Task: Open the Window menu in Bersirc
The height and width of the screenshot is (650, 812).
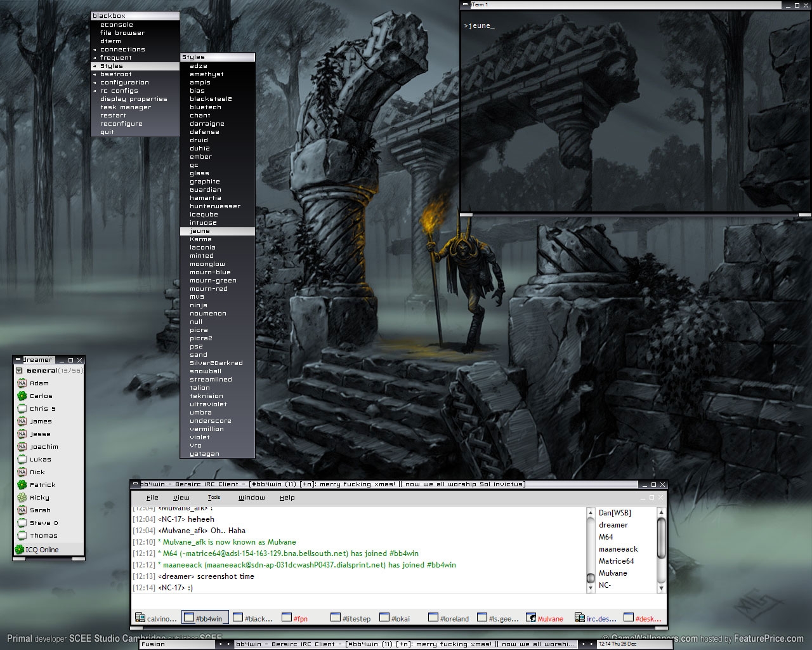Action: (252, 498)
